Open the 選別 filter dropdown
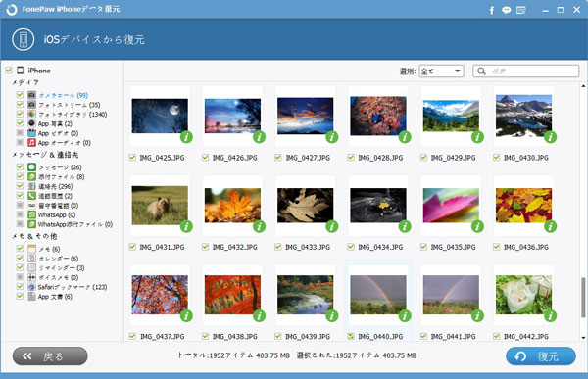 pos(441,71)
